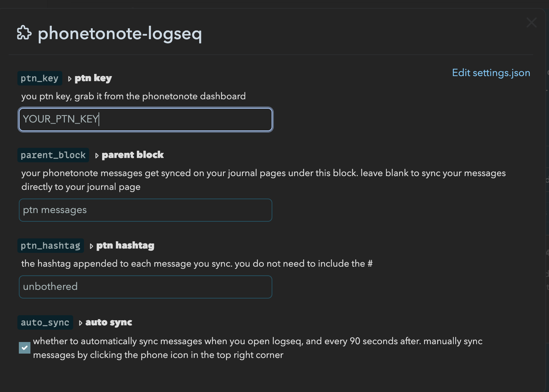549x392 pixels.
Task: Click the bold ptn key heading
Action: click(x=93, y=78)
